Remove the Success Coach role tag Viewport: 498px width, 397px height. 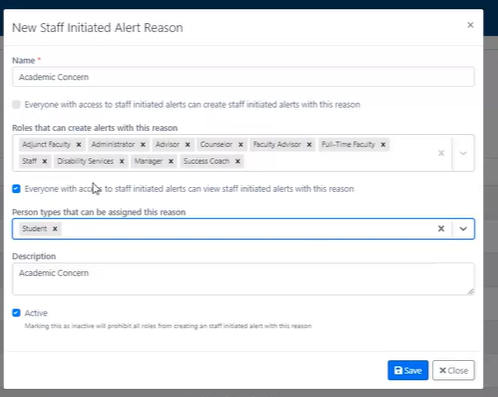coord(238,161)
